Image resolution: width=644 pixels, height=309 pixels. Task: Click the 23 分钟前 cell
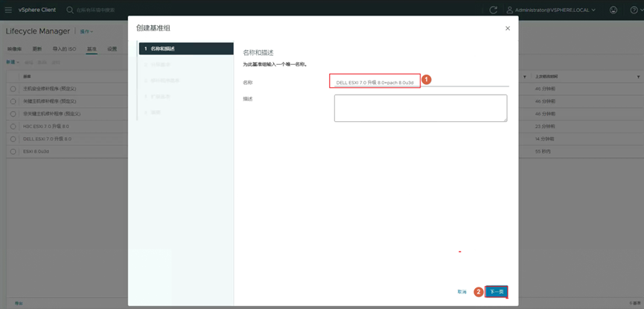pos(544,126)
